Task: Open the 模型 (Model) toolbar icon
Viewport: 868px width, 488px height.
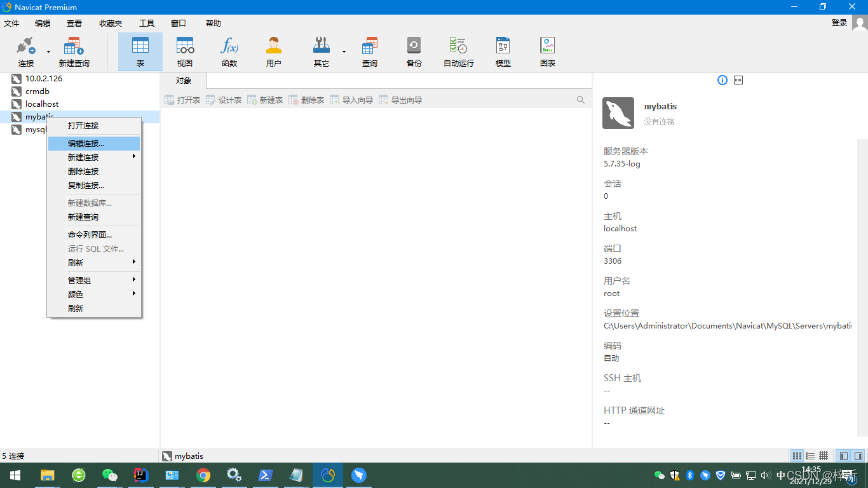Action: point(503,52)
